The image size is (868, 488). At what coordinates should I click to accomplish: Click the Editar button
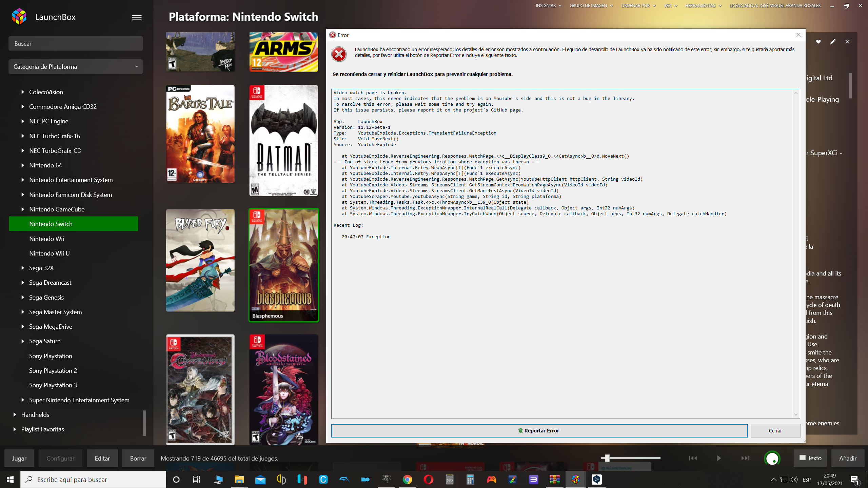tap(102, 458)
